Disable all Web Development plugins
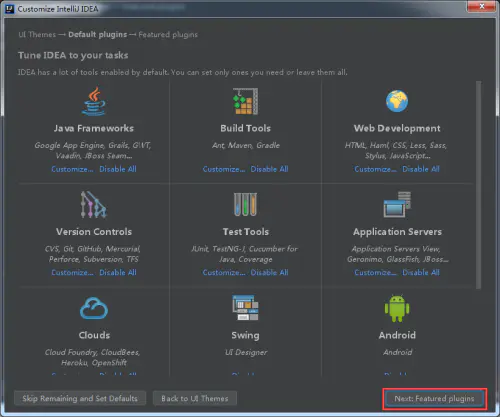 click(421, 169)
